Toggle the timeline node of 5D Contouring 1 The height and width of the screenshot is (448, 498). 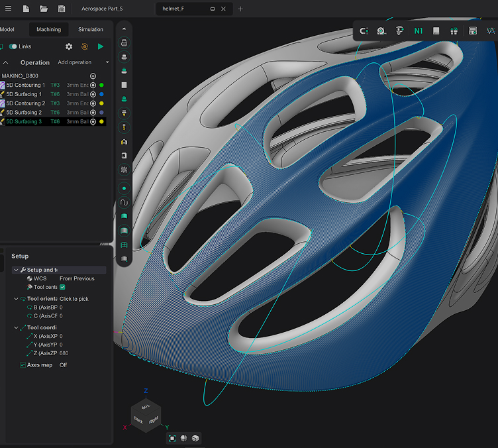tap(93, 85)
